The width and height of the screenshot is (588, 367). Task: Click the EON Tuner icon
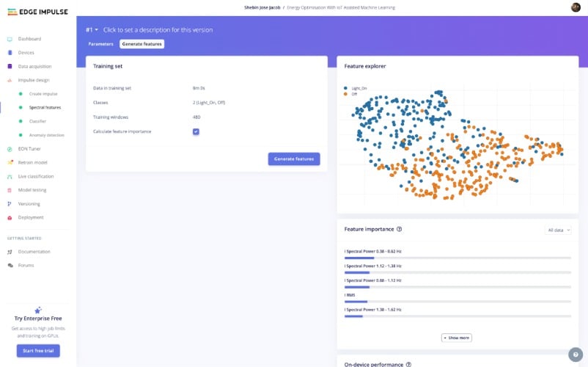[10, 149]
